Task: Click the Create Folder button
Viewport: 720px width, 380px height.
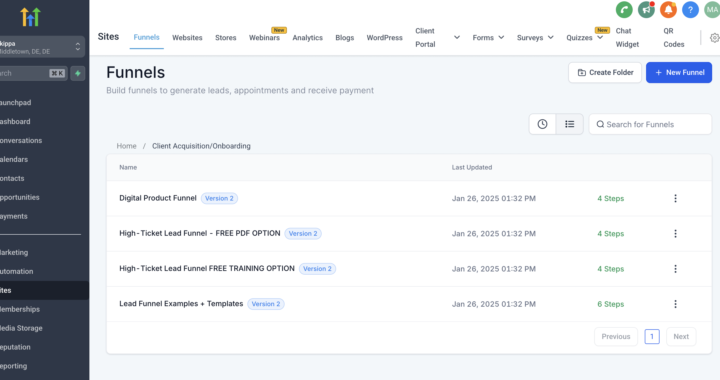Action: pyautogui.click(x=605, y=73)
